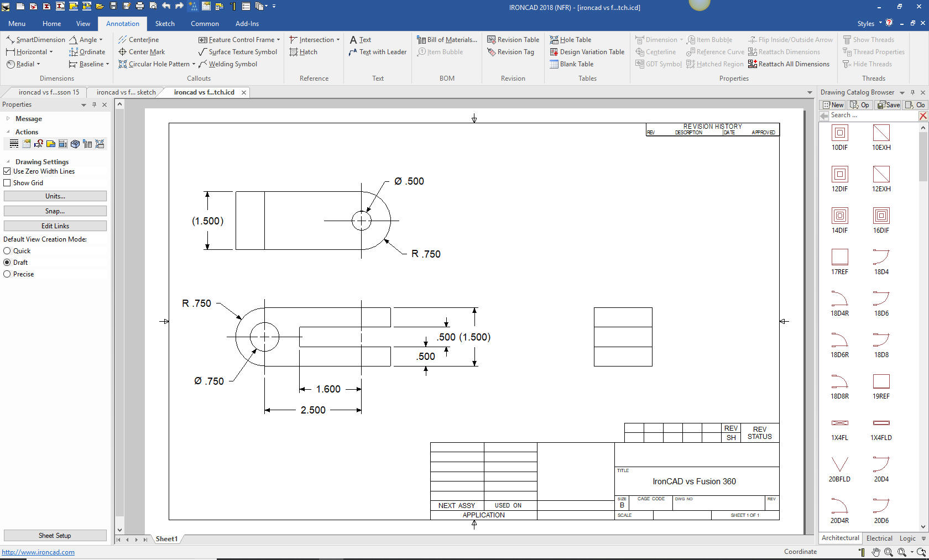Select the 10DIF catalog item
The height and width of the screenshot is (560, 929).
tap(839, 137)
